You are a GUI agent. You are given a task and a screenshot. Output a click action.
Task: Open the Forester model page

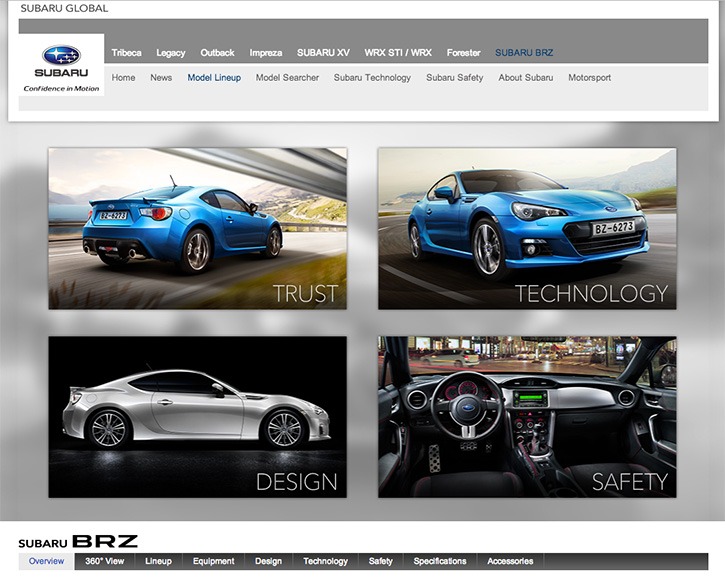pyautogui.click(x=463, y=53)
